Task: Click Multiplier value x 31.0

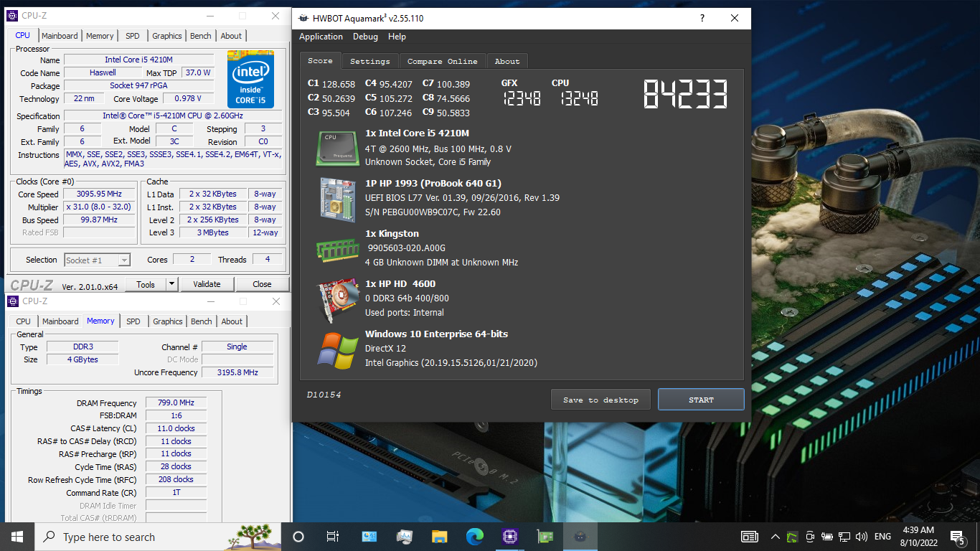Action: click(x=100, y=207)
